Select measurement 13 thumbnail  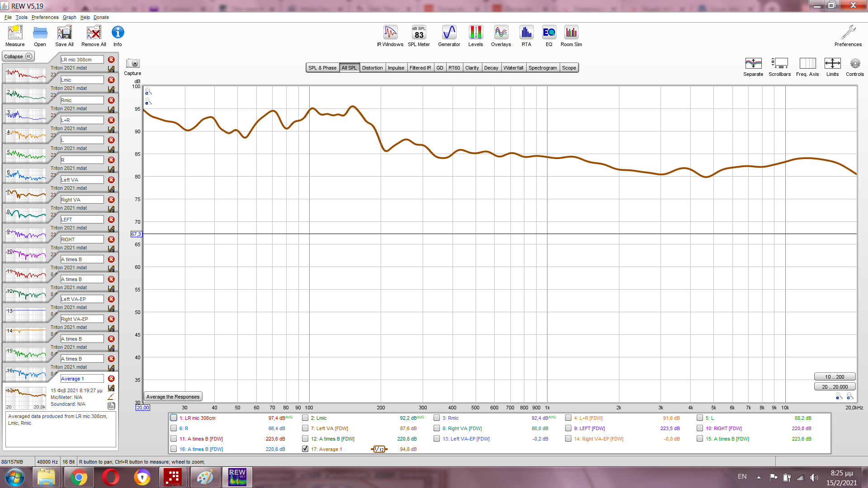[26, 314]
